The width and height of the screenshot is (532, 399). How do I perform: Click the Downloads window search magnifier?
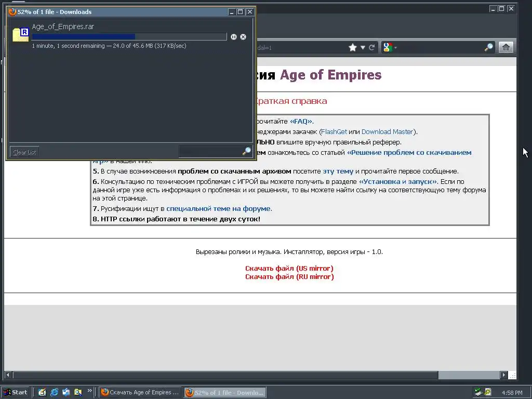point(247,151)
